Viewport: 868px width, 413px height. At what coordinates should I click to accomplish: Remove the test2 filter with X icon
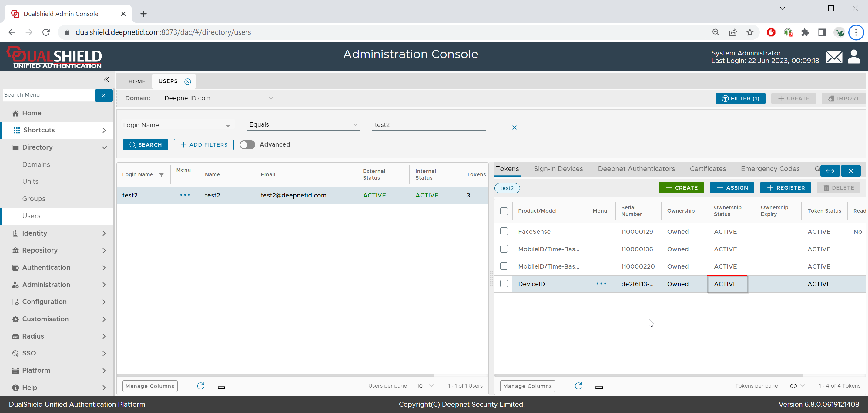(x=514, y=127)
